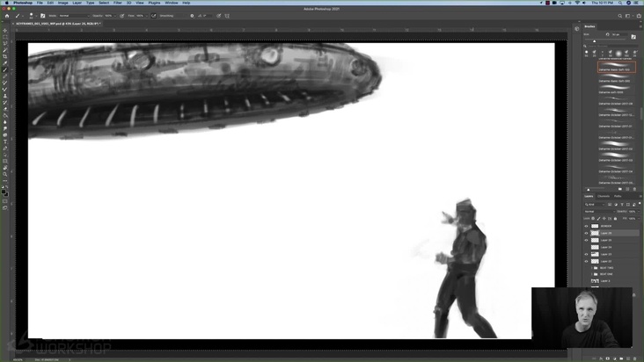Screen dimensions: 644x362
Task: Create new brush icon in Brushes panel
Action: point(627,189)
